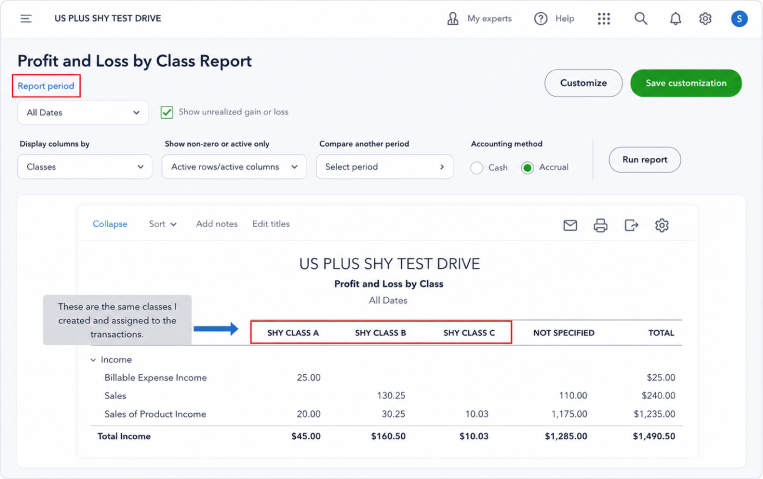Collapse the Income section chevron
The width and height of the screenshot is (763, 479).
(93, 360)
